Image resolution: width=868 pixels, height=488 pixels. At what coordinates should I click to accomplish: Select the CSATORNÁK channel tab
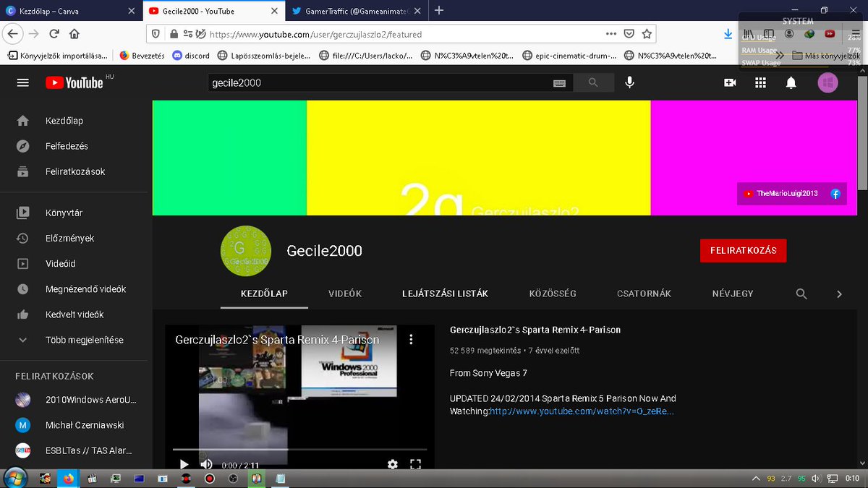pos(644,294)
